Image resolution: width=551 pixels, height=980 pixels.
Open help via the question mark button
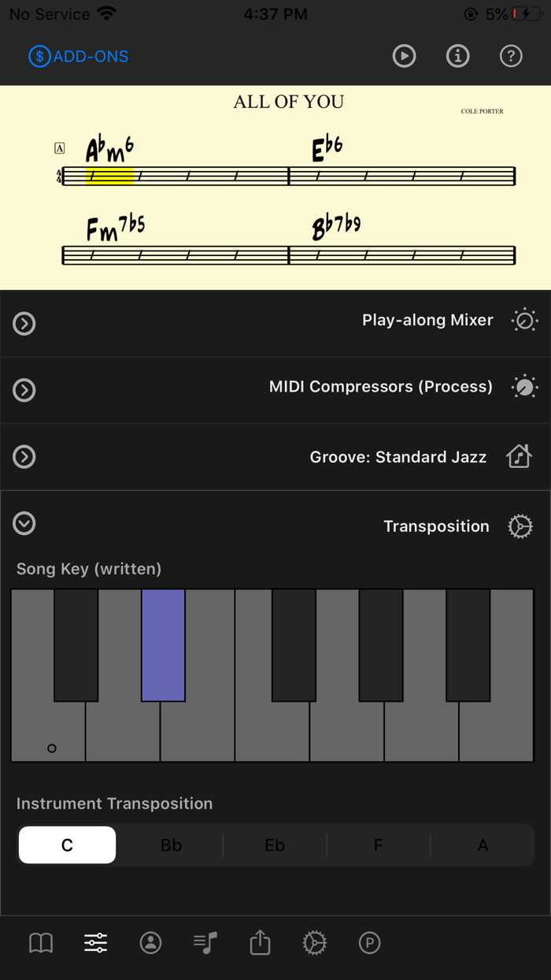(x=510, y=56)
